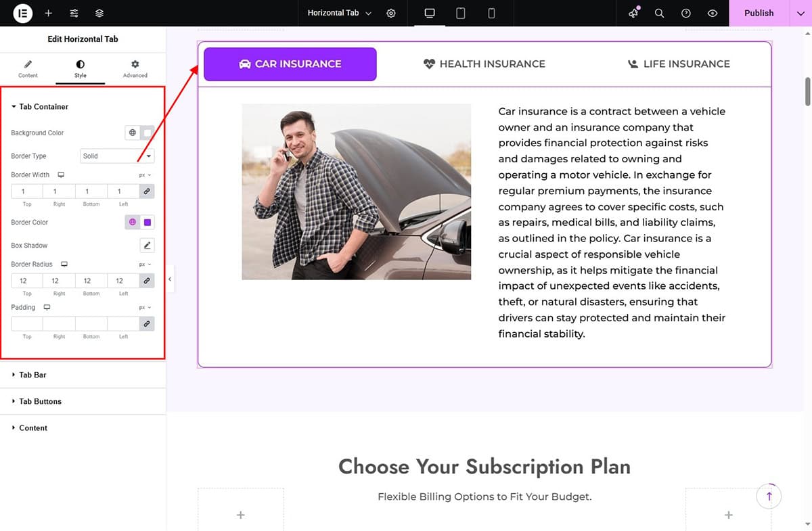This screenshot has width=812, height=531.
Task: Open the help question mark icon
Action: (686, 13)
